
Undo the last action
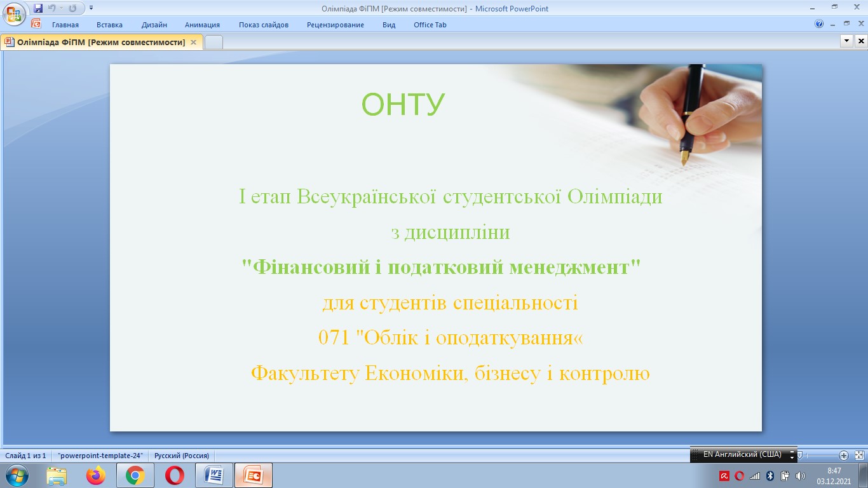tap(52, 8)
